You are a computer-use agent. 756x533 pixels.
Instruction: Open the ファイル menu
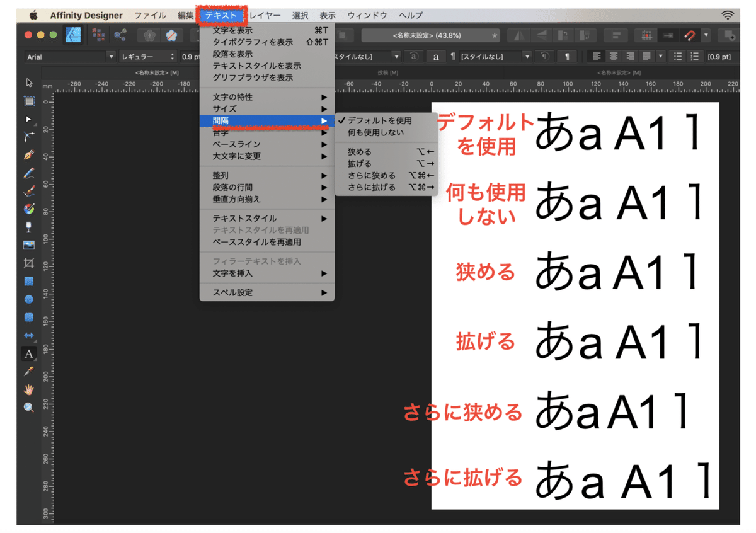pos(151,15)
